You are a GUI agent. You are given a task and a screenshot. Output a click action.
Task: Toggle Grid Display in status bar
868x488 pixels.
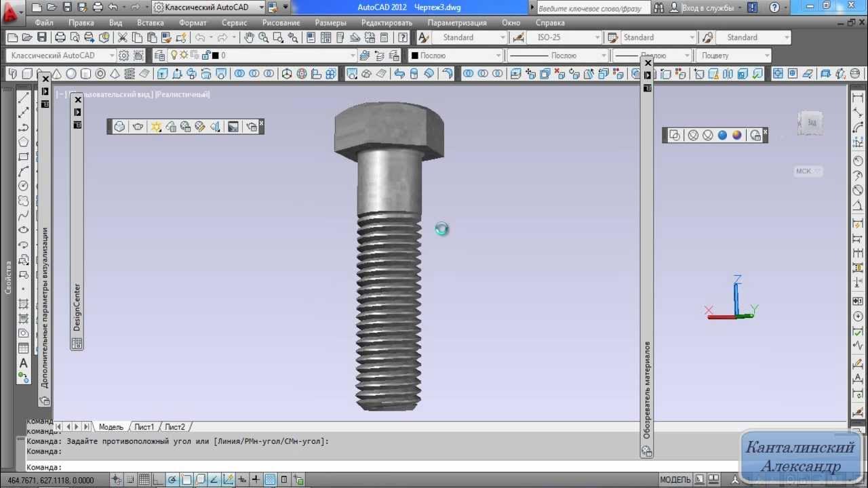coord(144,480)
